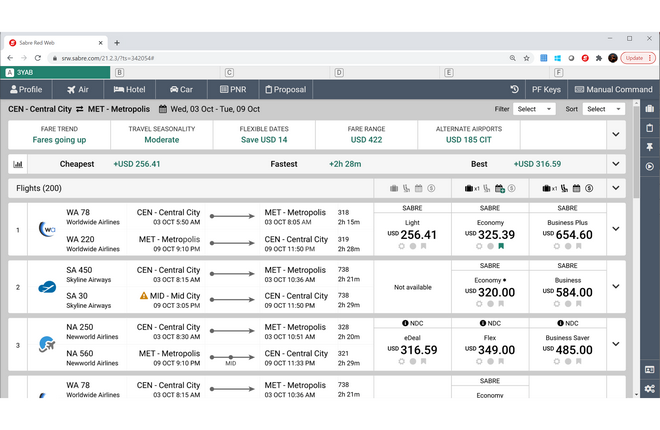
Task: Click the NDC info icon above eDeal fare
Action: 405,323
